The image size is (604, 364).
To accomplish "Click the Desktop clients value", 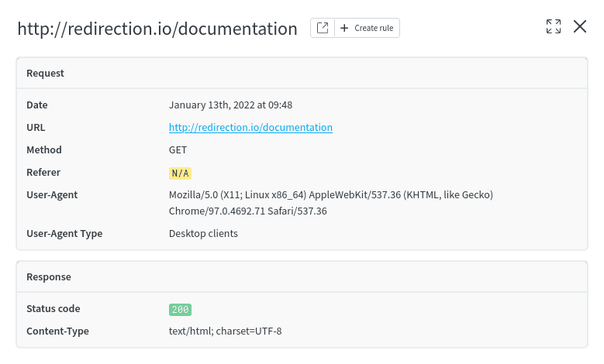I will 203,234.
